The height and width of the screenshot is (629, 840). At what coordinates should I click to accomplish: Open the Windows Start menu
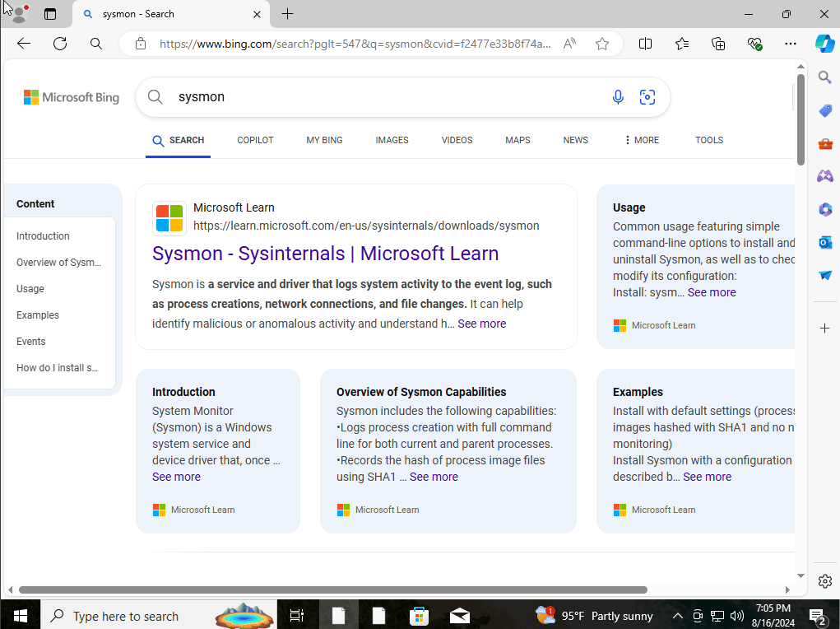[x=20, y=615]
